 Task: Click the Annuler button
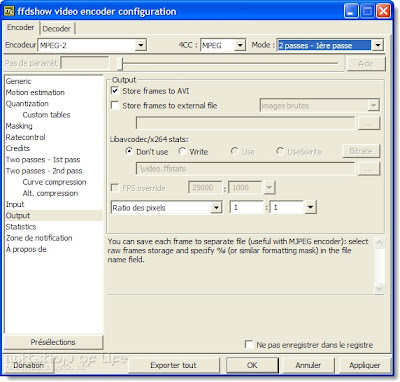(x=308, y=365)
